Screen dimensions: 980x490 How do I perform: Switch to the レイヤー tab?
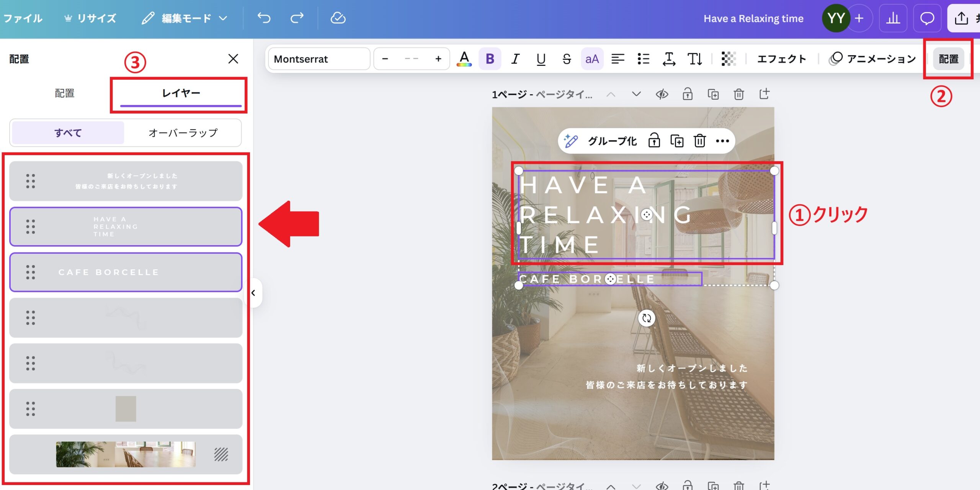coord(181,93)
